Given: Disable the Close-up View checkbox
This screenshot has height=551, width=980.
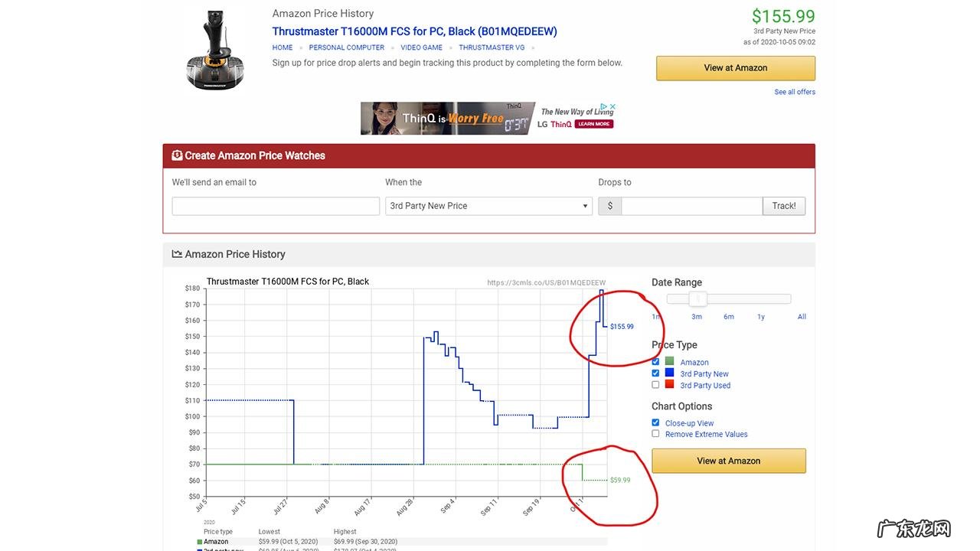Looking at the screenshot, I should coord(655,422).
